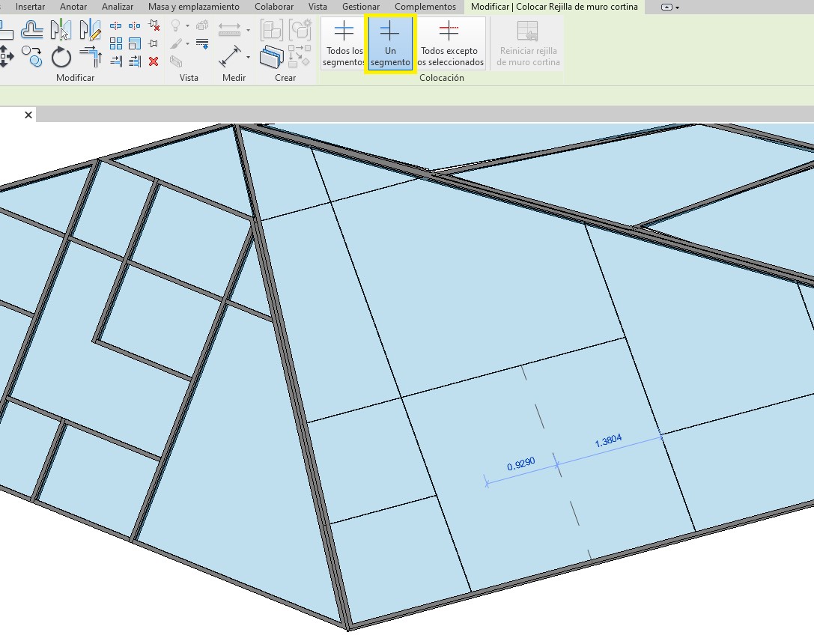Enable Todos los segmentos placement
The width and height of the screenshot is (814, 644).
pyautogui.click(x=344, y=44)
